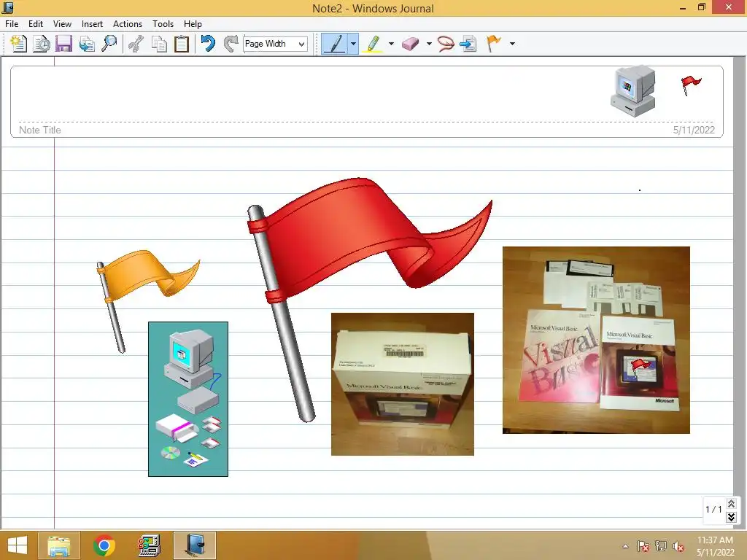Open File Explorer from the taskbar
The height and width of the screenshot is (560, 747).
point(59,545)
